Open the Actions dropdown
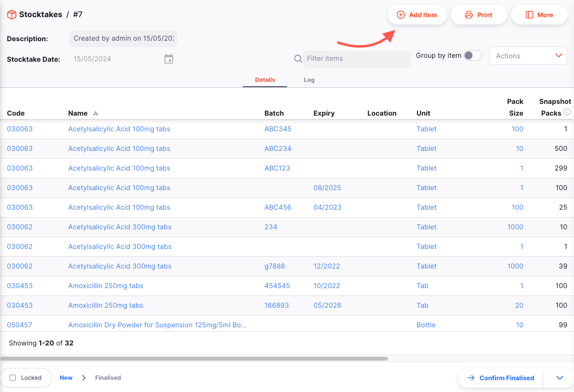This screenshot has height=392, width=574. (528, 56)
